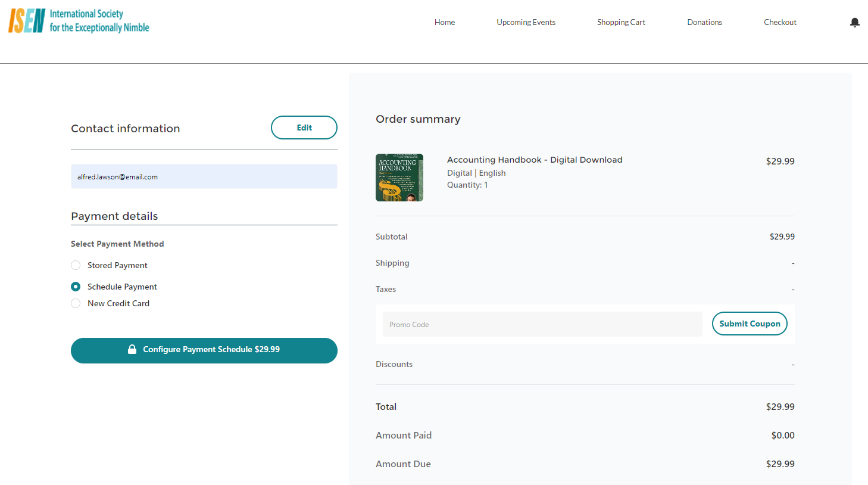Select the Checkout nav item
The image size is (868, 485).
coord(780,22)
